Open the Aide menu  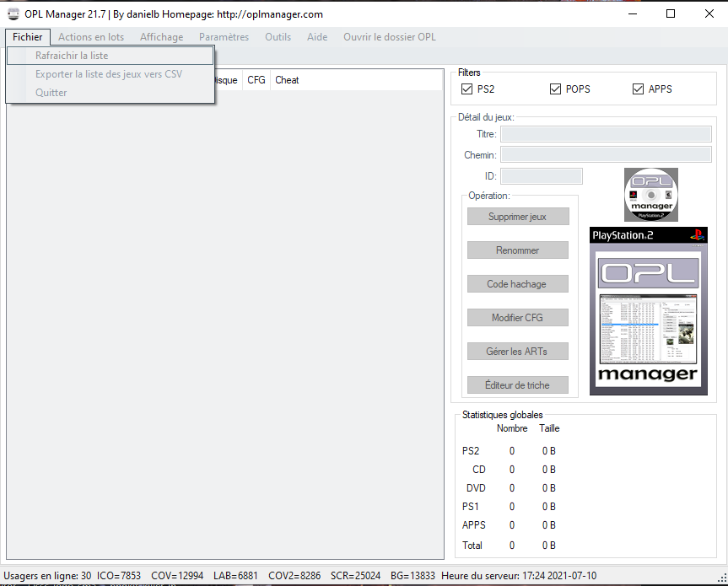pos(317,37)
